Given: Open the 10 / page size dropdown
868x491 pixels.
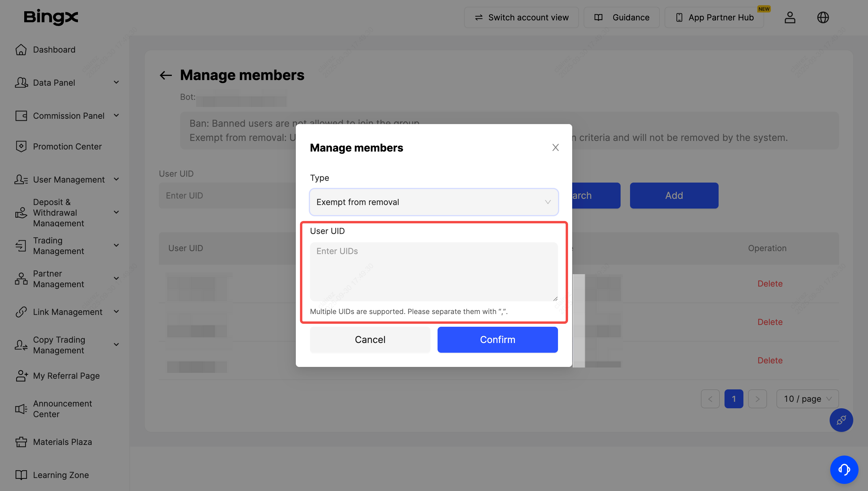Looking at the screenshot, I should pyautogui.click(x=807, y=399).
